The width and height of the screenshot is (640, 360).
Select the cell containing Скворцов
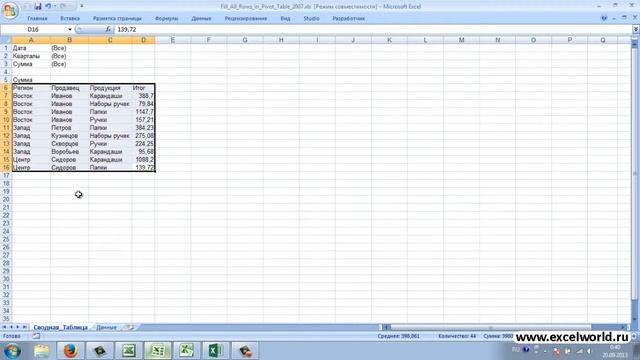[x=69, y=144]
